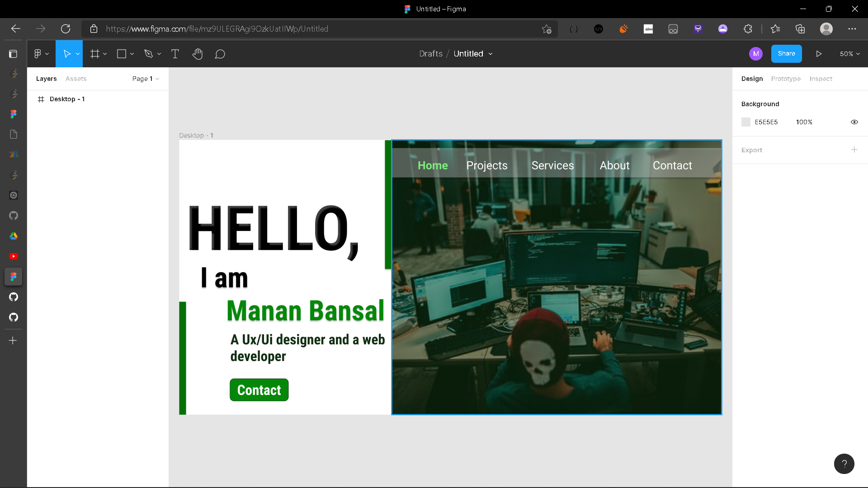
Task: Open the Figma main menu
Action: click(x=38, y=54)
